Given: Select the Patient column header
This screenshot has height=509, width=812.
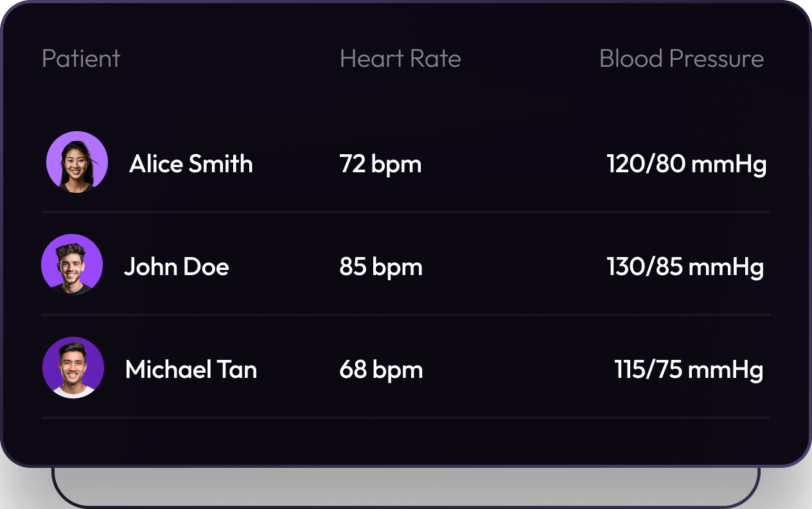Looking at the screenshot, I should pos(81,58).
